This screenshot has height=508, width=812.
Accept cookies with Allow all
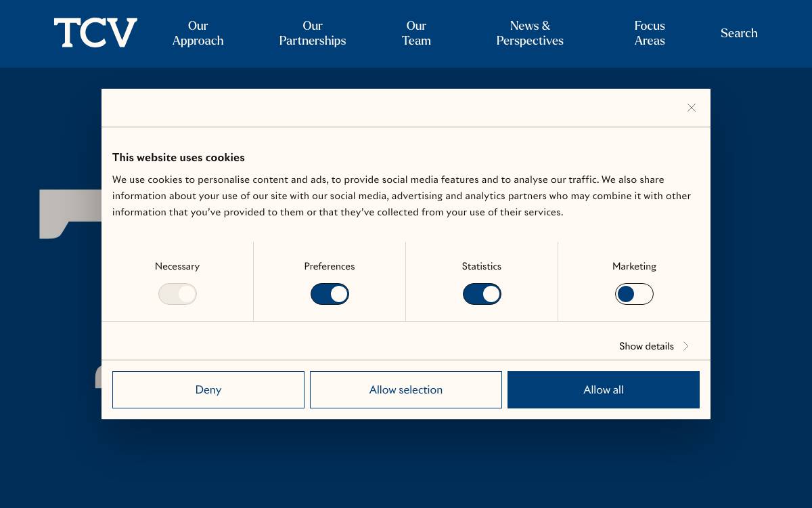(604, 389)
